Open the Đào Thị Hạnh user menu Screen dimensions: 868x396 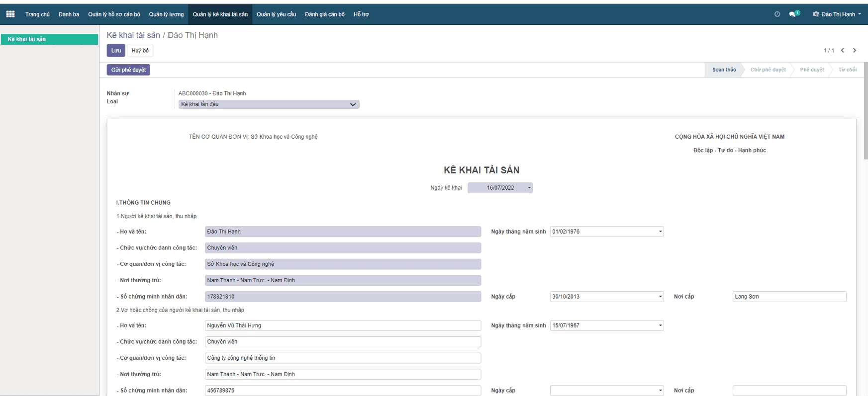click(x=838, y=14)
